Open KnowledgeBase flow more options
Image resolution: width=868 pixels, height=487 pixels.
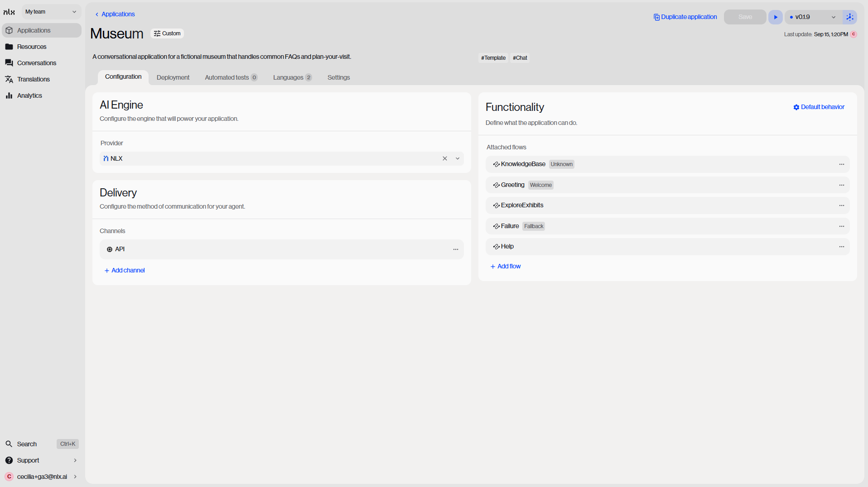(x=841, y=164)
